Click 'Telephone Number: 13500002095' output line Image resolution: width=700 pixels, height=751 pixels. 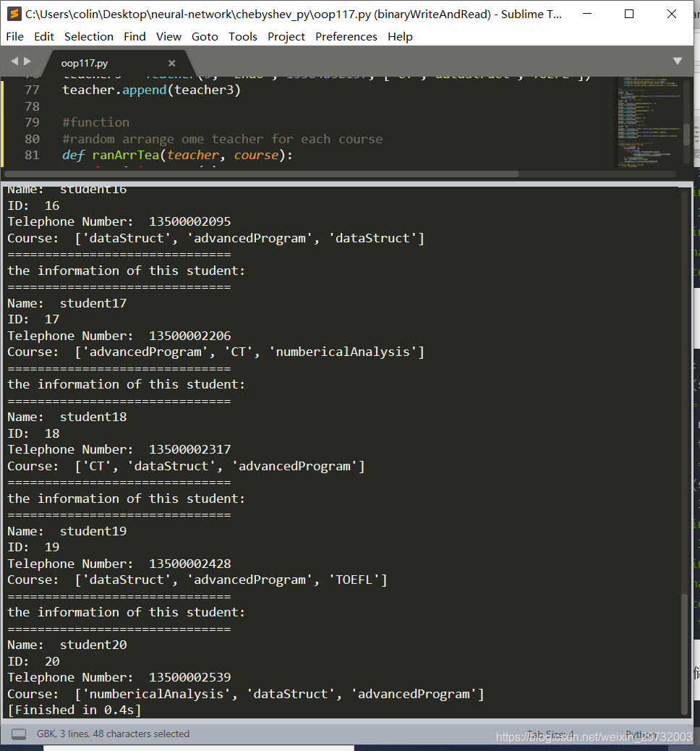pos(119,222)
